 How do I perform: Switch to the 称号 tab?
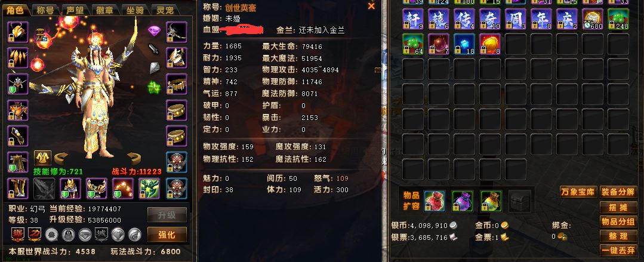click(x=45, y=10)
